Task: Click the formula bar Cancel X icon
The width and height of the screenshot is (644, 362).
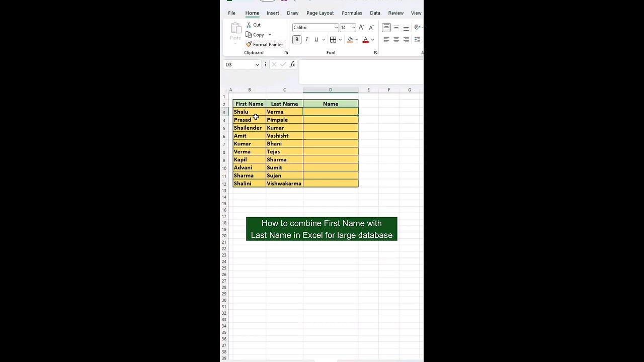Action: tap(274, 64)
